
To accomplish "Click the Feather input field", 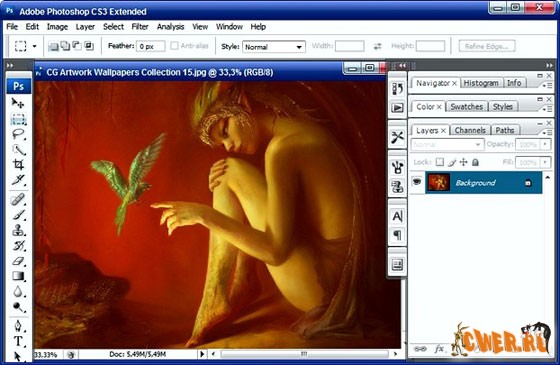I will (150, 46).
